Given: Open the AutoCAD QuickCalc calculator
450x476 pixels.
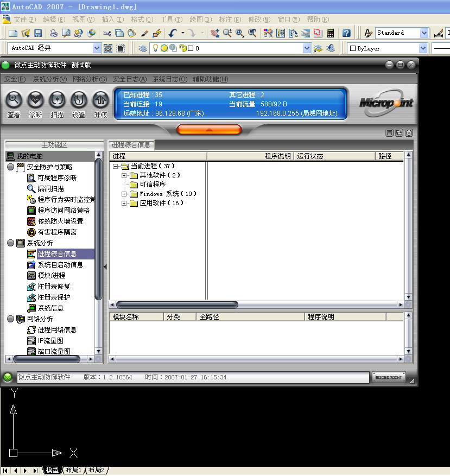Looking at the screenshot, I should tap(331, 33).
